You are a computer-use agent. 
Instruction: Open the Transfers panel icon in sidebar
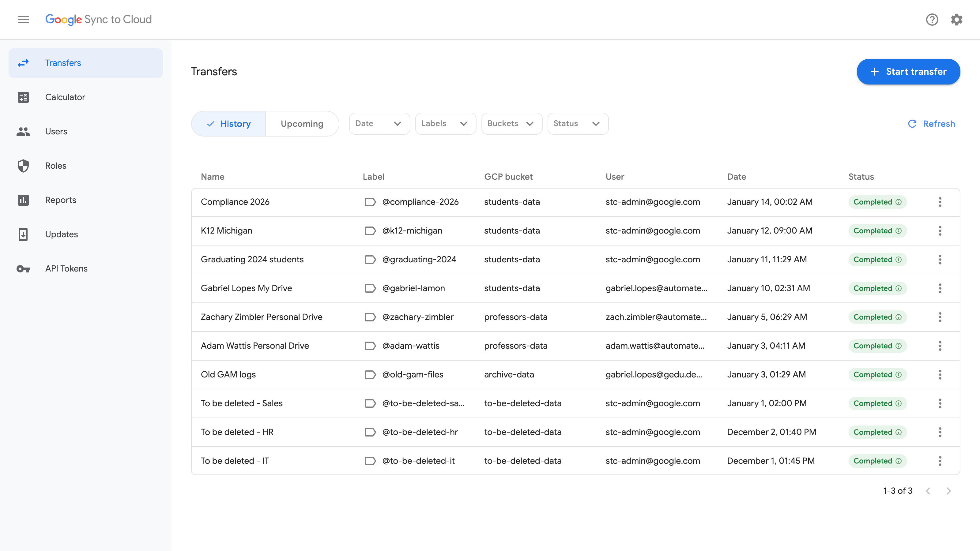click(23, 63)
